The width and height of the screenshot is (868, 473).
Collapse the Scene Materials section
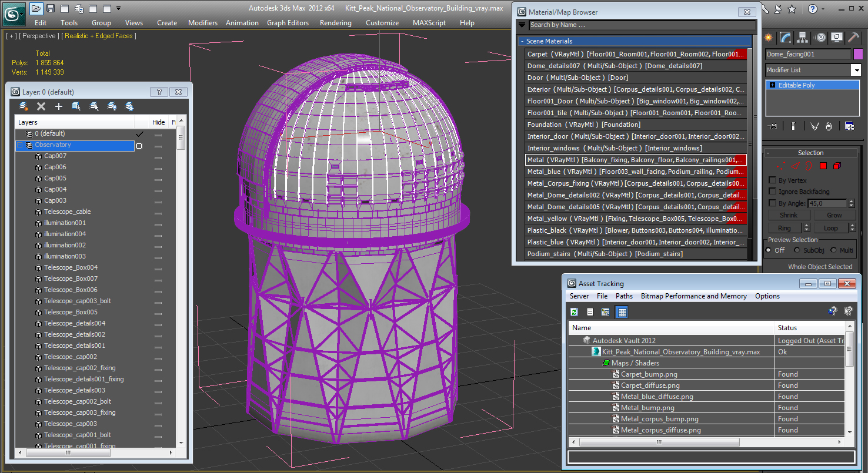click(x=522, y=42)
